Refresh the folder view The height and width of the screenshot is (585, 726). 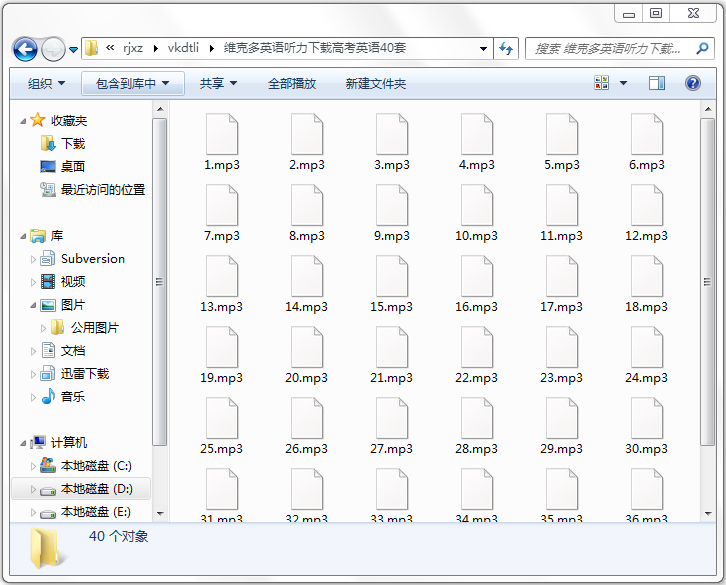[506, 48]
